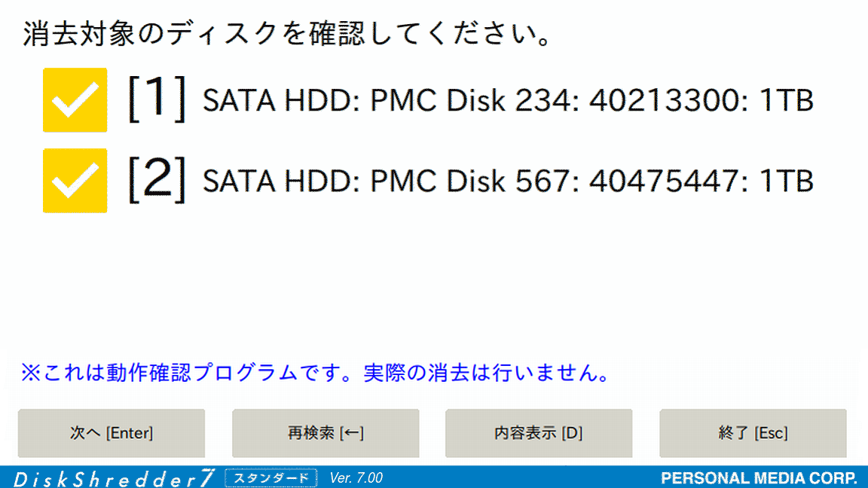
Task: Click the [1] disk number label
Action: click(x=157, y=99)
